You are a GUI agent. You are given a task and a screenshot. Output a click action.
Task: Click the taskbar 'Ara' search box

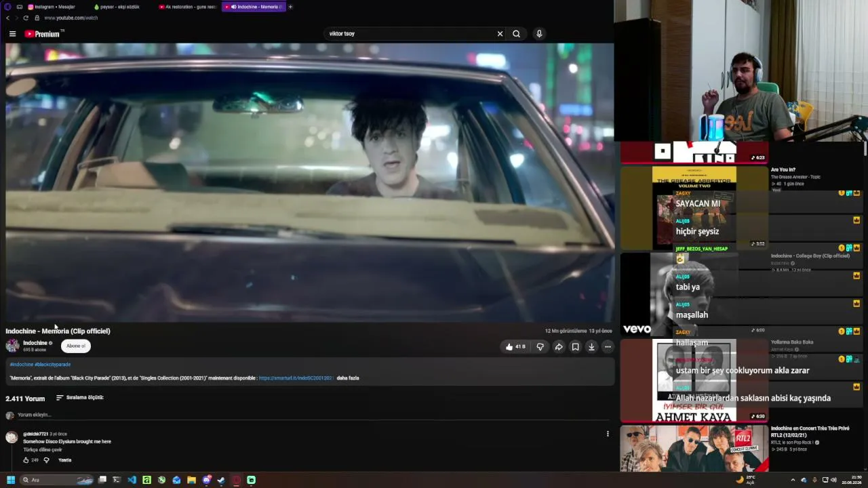(57, 480)
